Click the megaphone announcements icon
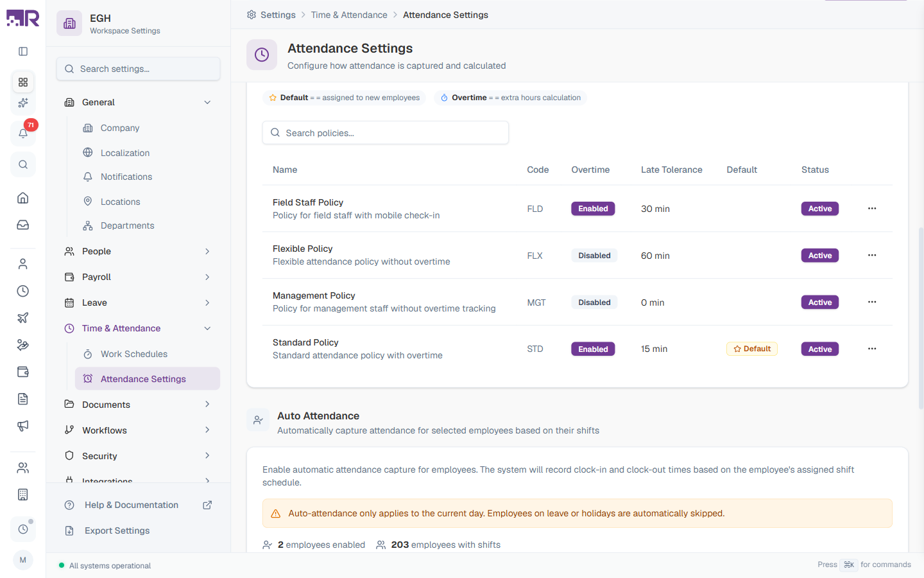The image size is (924, 578). pyautogui.click(x=23, y=426)
